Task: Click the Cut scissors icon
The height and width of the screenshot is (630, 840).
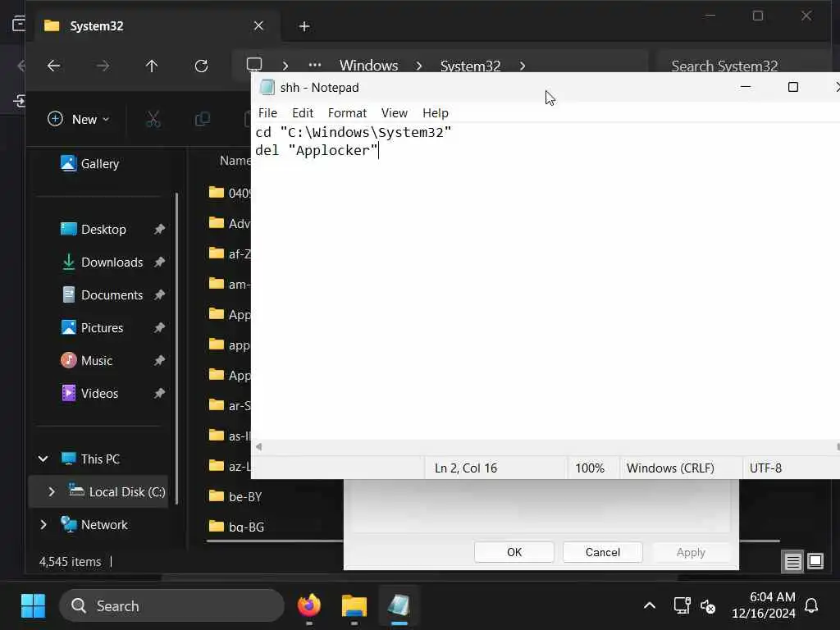Action: 153,119
